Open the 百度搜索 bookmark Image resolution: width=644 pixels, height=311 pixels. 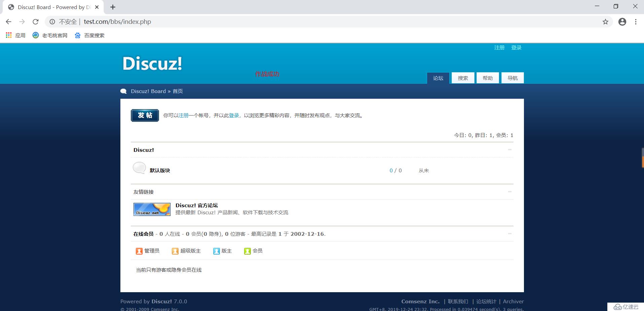point(89,35)
